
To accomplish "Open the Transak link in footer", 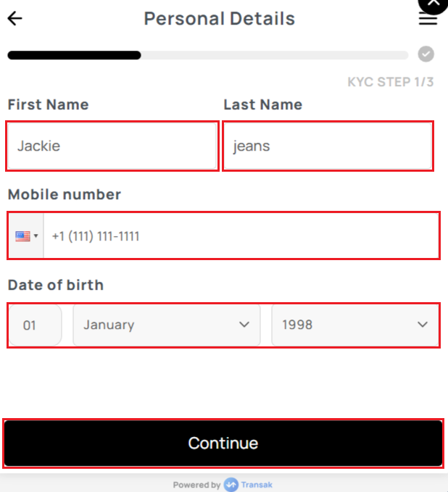I will 257,485.
